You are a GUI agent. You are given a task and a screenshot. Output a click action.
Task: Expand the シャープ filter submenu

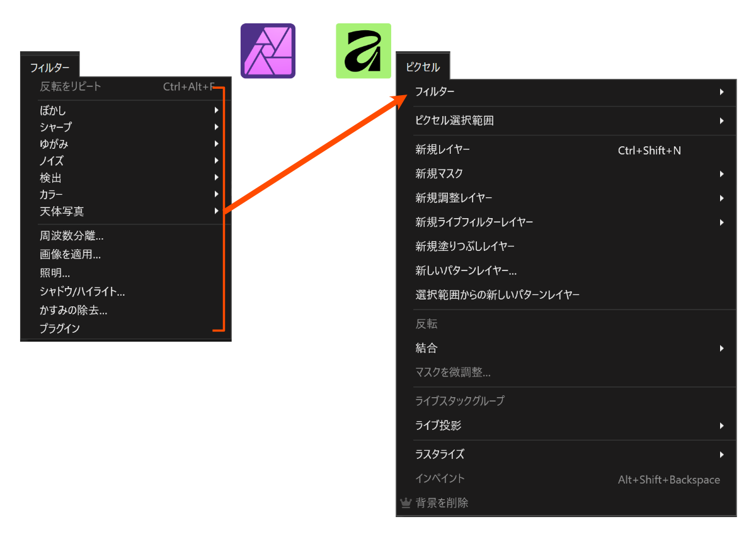pyautogui.click(x=217, y=127)
